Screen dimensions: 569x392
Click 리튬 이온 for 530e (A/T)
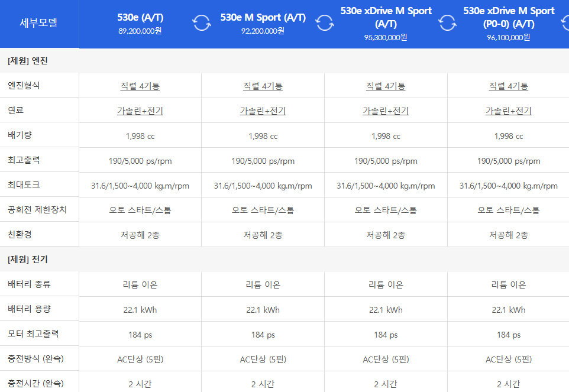pyautogui.click(x=140, y=285)
